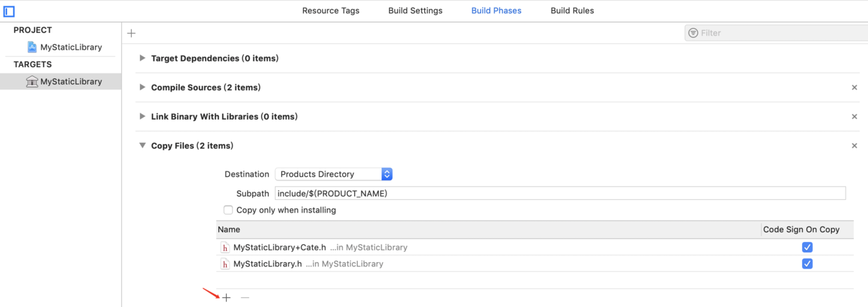Click the Subpath text field

pos(560,193)
